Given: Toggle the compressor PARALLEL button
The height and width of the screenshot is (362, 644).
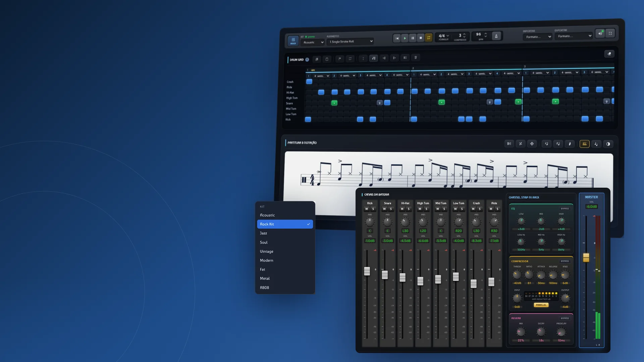Looking at the screenshot, I should [541, 305].
